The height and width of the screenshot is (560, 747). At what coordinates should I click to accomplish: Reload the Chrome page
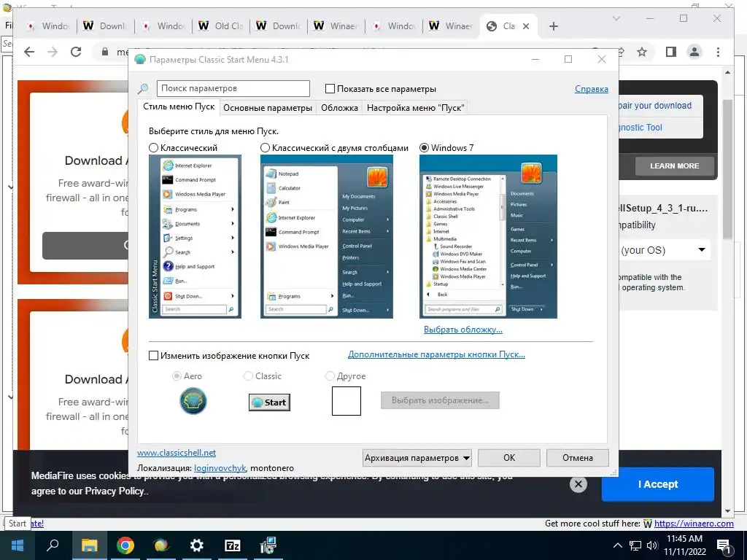76,52
